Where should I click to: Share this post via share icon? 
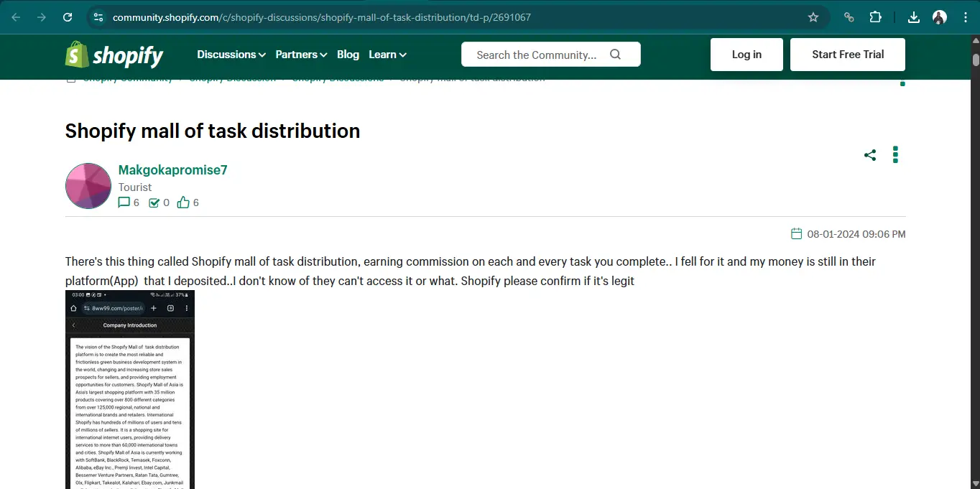(x=870, y=154)
